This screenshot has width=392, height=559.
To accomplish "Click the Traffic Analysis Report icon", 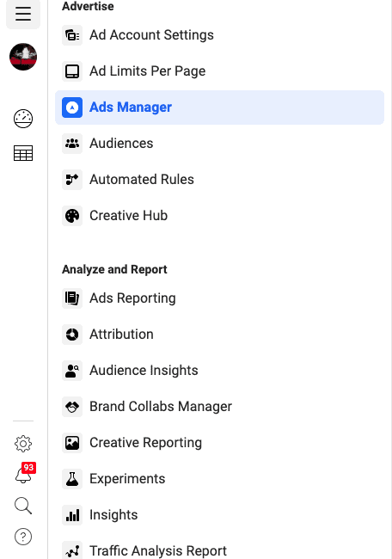I will click(72, 550).
